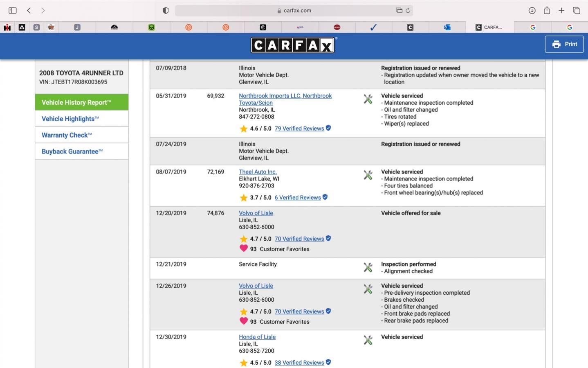The image size is (588, 368).
Task: Open the Honda of Lisle link
Action: tap(257, 337)
